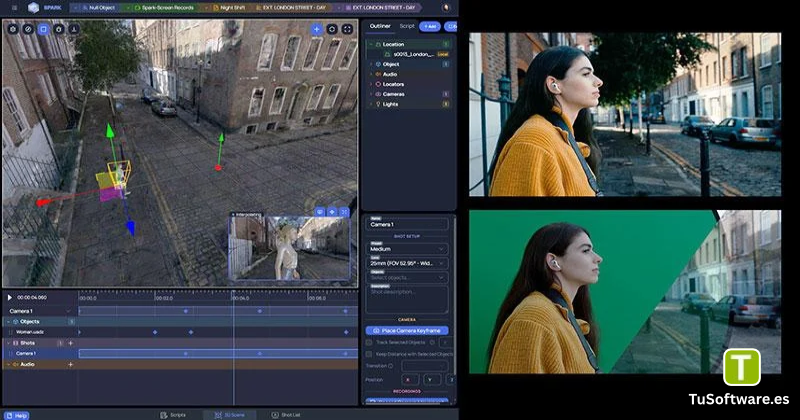800x420 pixels.
Task: Click the Position Y field
Action: point(432,380)
